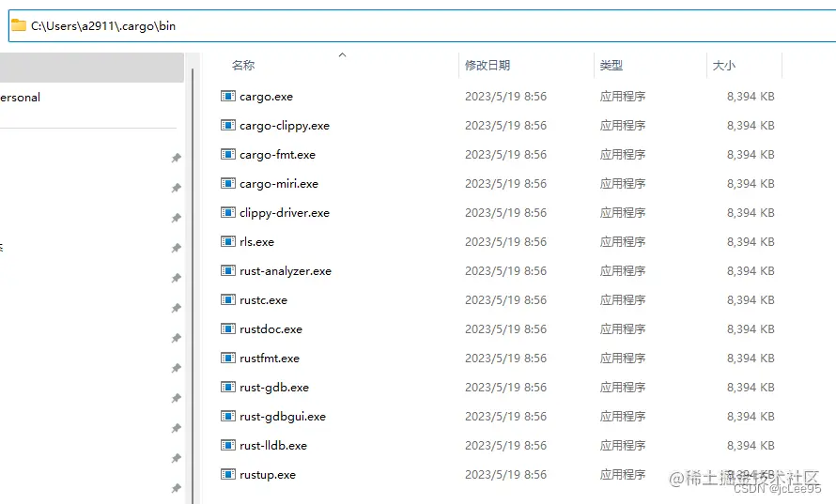Click the cargo-clippy.exe file icon

(x=228, y=125)
